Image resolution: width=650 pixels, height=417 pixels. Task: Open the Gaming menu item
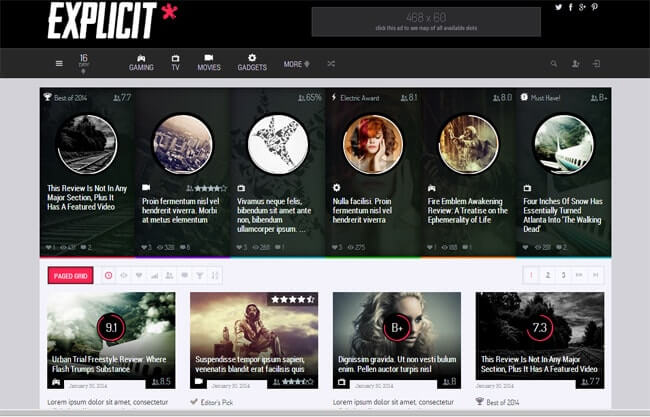(x=141, y=62)
